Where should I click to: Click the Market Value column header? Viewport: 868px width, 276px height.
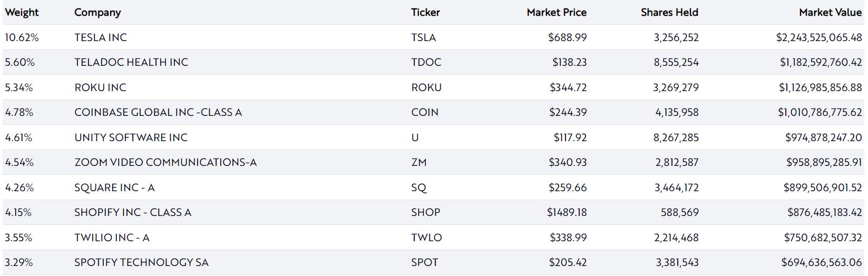(830, 12)
